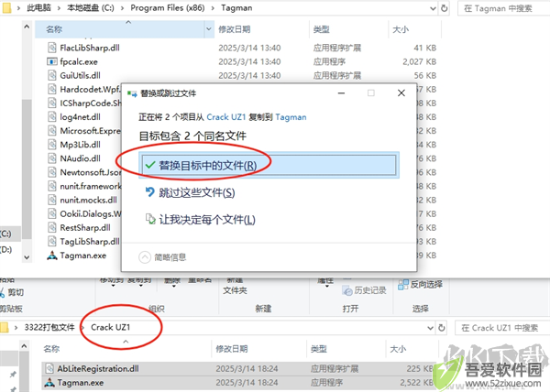The width and height of the screenshot is (550, 392).
Task: Sort Tagman folder by 修改日期 column
Action: point(235,29)
